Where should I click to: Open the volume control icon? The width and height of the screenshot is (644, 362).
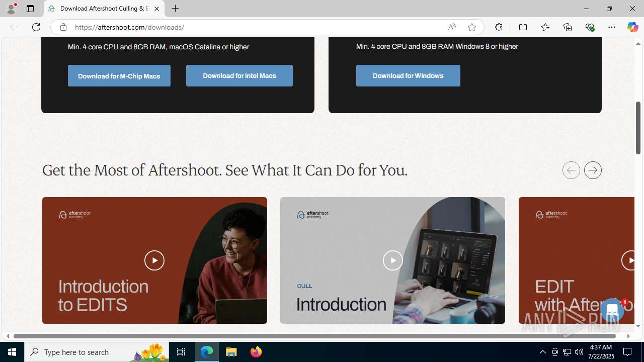579,352
